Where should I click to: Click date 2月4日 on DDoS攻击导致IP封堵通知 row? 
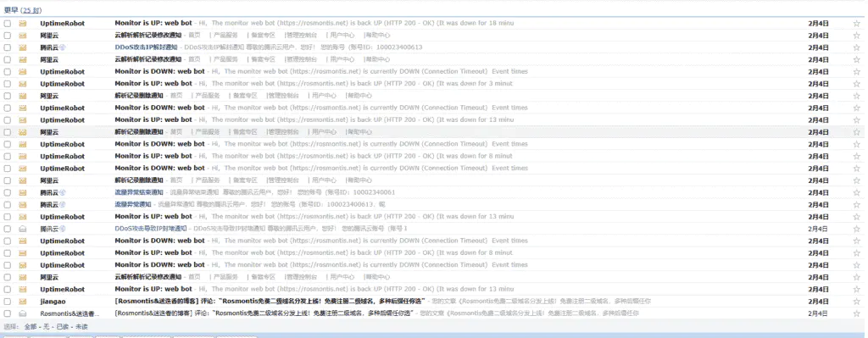tap(818, 229)
